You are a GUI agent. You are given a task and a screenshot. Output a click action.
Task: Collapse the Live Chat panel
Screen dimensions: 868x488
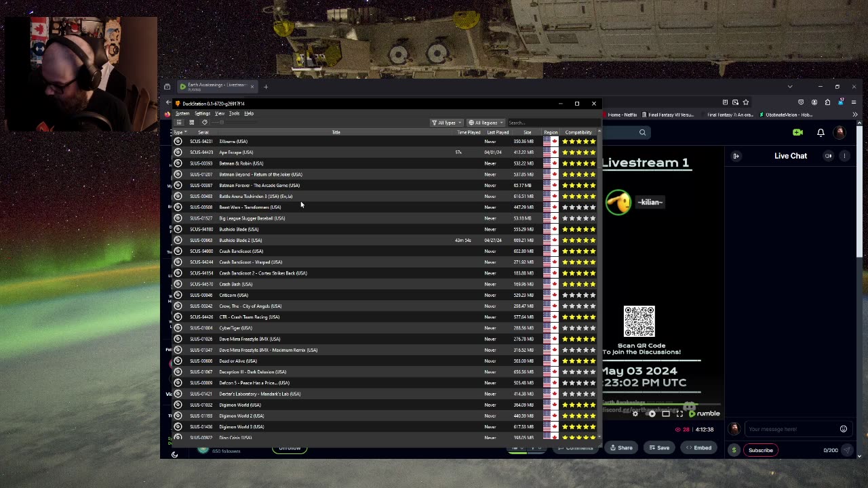coord(736,156)
